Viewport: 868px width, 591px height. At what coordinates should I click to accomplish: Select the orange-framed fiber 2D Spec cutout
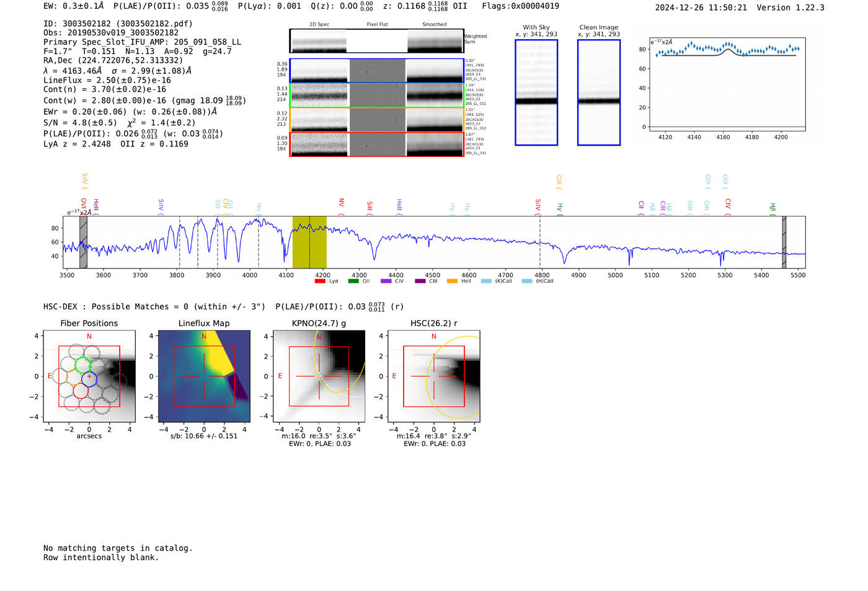[319, 120]
